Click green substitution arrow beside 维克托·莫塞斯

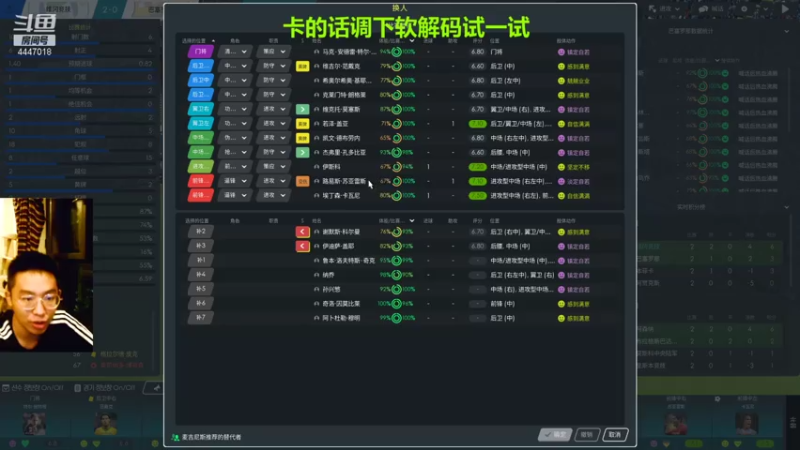click(x=302, y=109)
